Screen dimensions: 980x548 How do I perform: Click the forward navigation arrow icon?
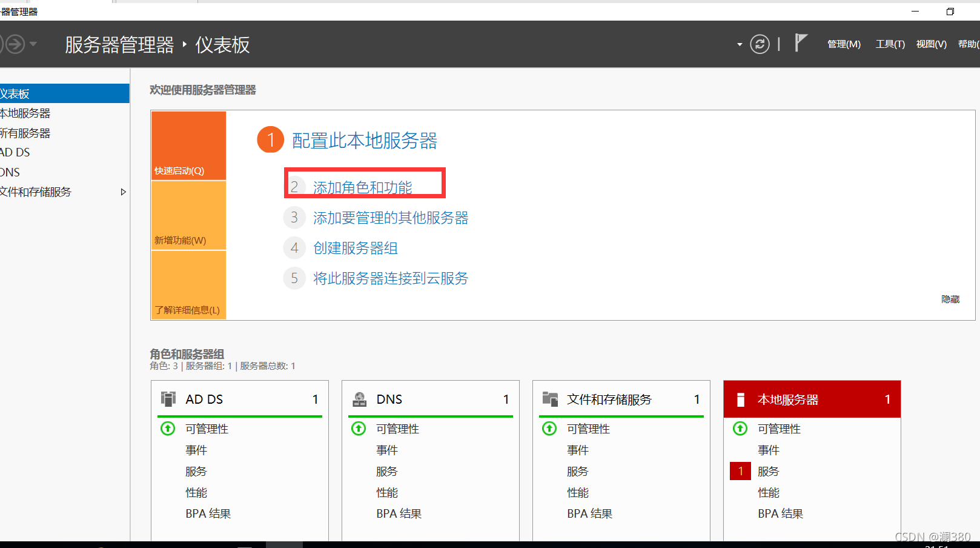[15, 44]
